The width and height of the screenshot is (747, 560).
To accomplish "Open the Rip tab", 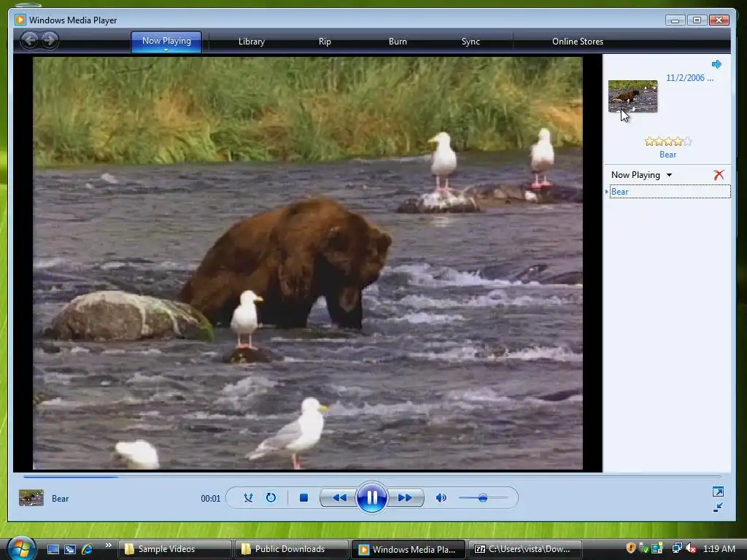I will point(325,42).
